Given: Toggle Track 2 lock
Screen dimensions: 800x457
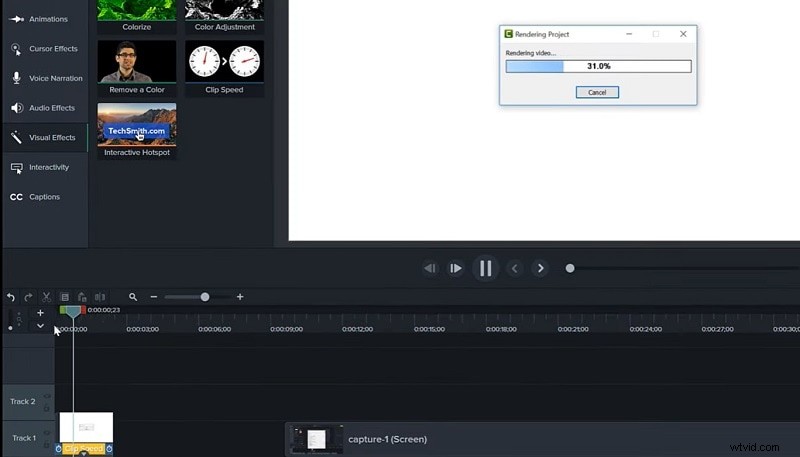Looking at the screenshot, I should point(47,408).
